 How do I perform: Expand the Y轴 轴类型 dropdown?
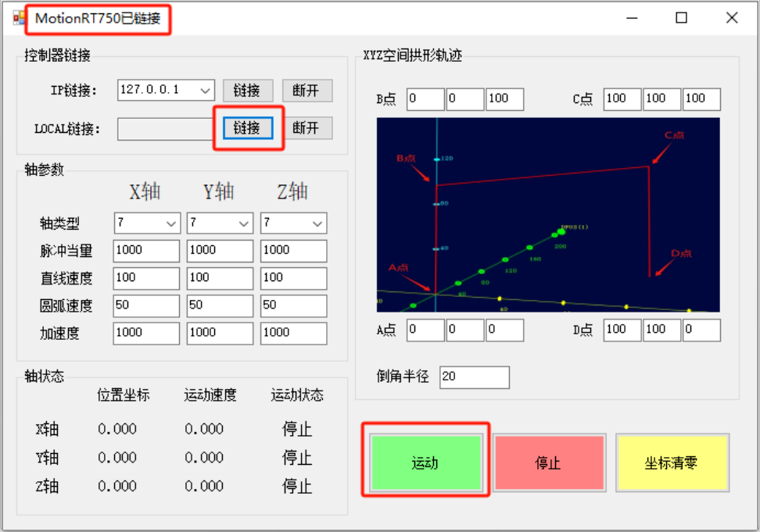click(x=243, y=223)
